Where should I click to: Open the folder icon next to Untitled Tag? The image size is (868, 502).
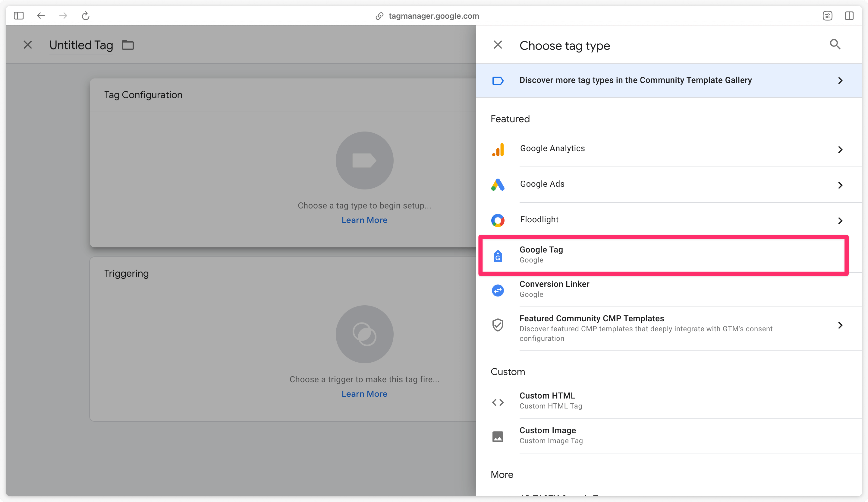click(x=128, y=45)
